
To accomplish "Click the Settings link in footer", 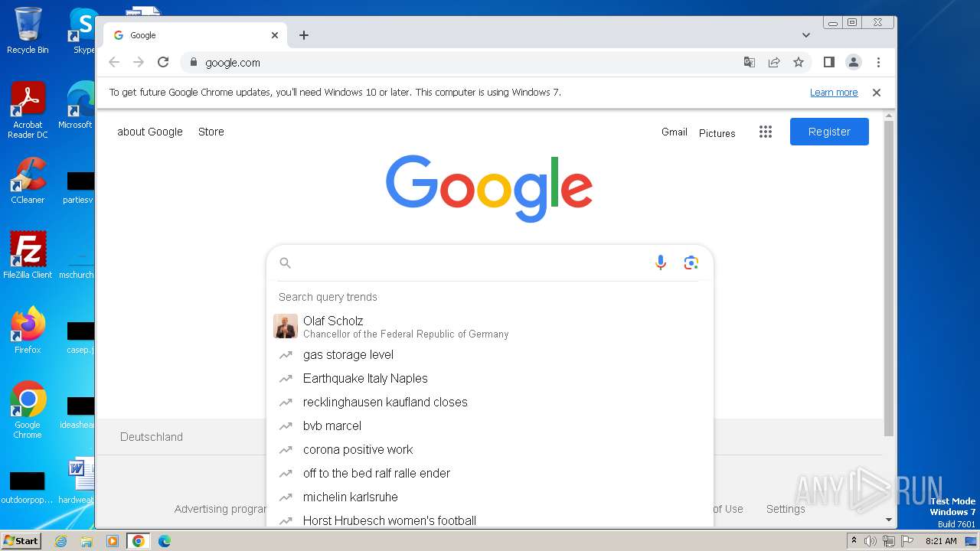I will click(x=786, y=509).
